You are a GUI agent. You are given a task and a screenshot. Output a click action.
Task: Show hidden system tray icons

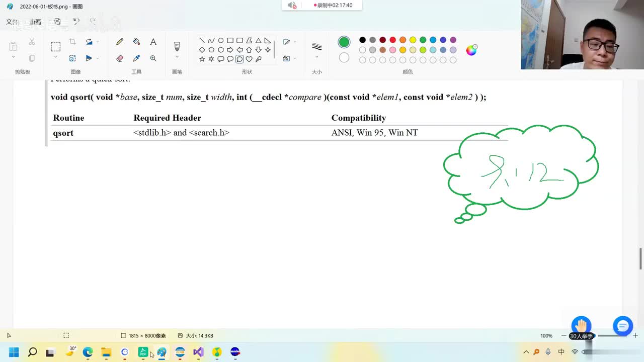click(x=526, y=352)
